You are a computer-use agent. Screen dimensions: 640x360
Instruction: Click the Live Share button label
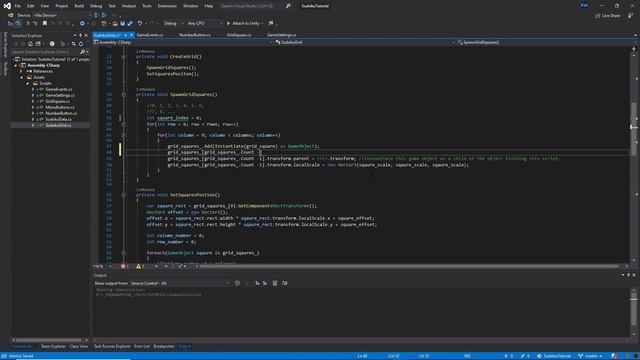click(611, 16)
